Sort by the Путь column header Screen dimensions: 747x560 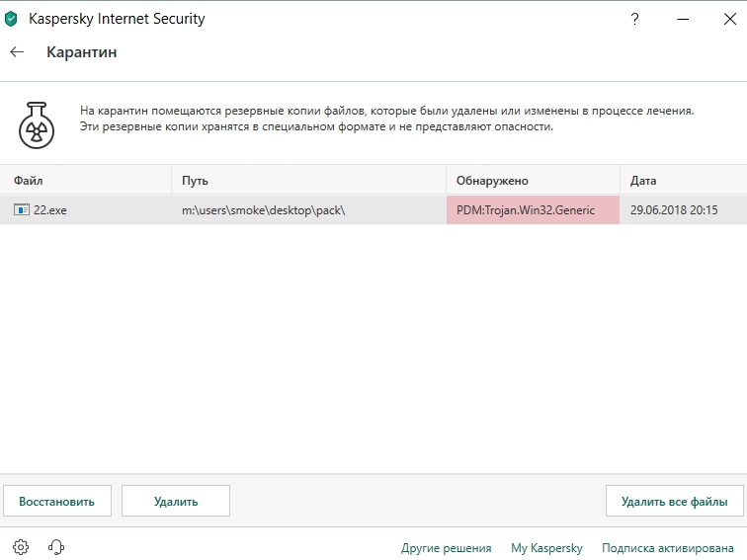pos(195,181)
